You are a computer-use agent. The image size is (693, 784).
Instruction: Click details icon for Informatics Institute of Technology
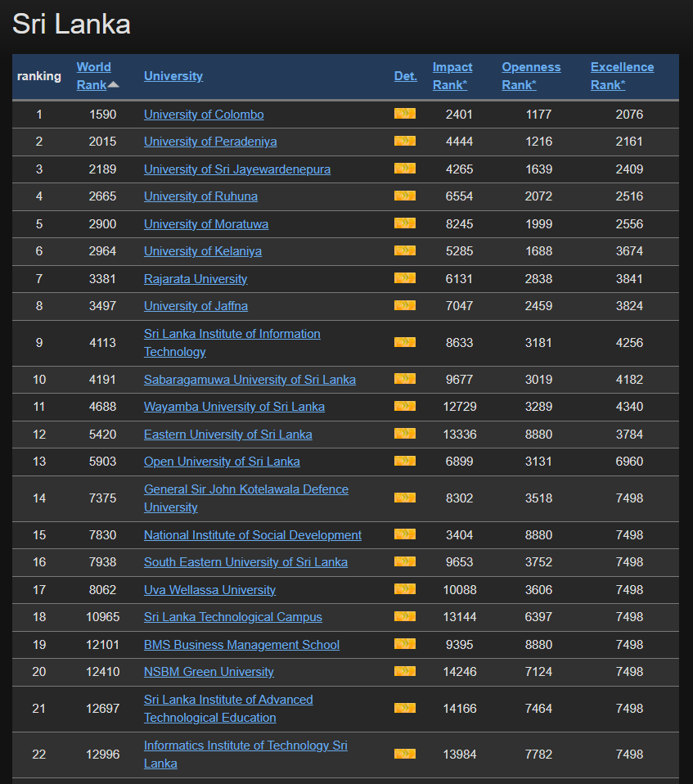[404, 754]
